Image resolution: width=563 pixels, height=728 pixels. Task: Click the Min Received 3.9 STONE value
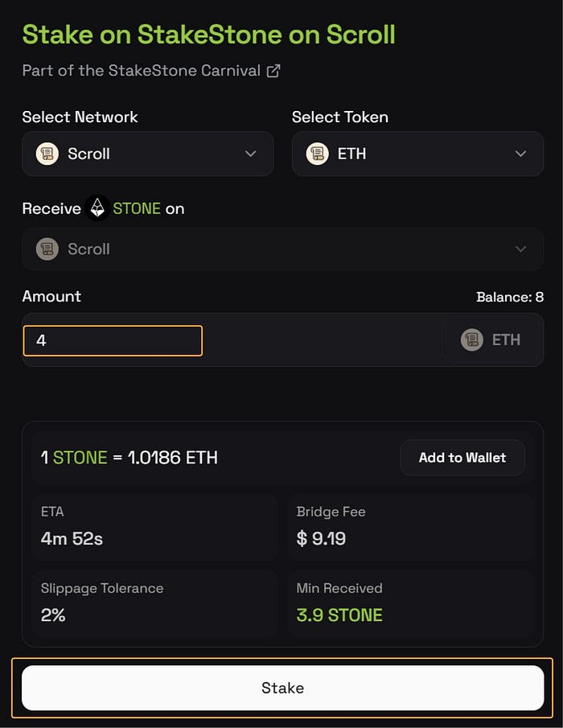click(339, 615)
